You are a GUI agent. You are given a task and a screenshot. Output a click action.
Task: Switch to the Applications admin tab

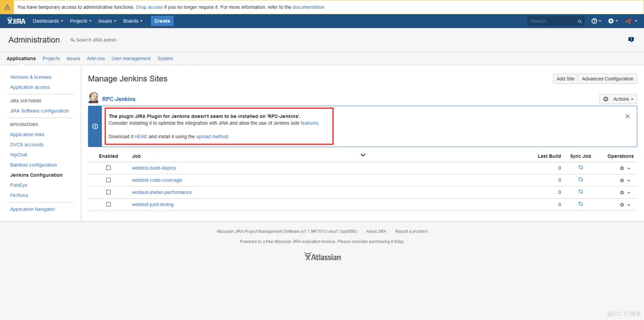click(21, 59)
